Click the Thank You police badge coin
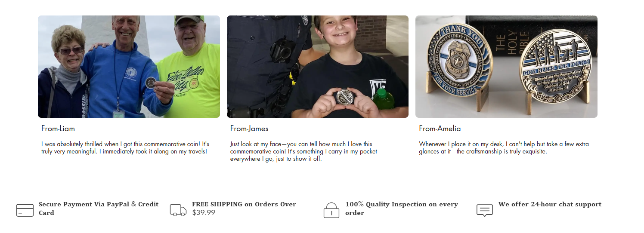This screenshot has width=644, height=233. pyautogui.click(x=458, y=59)
